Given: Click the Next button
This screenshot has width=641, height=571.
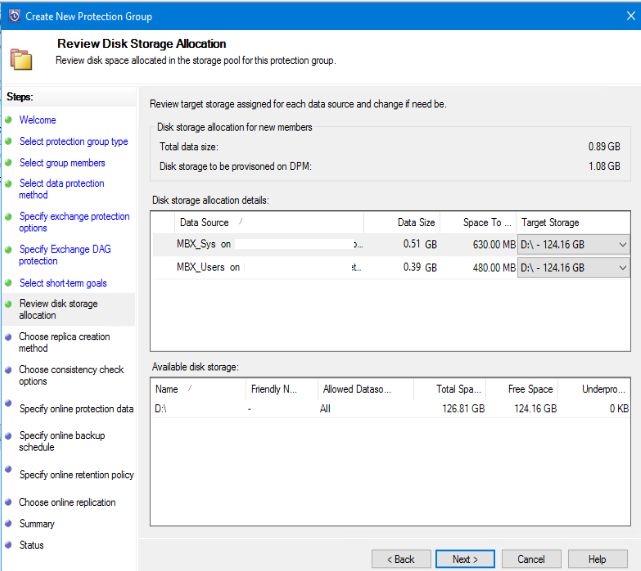Looking at the screenshot, I should click(x=465, y=559).
